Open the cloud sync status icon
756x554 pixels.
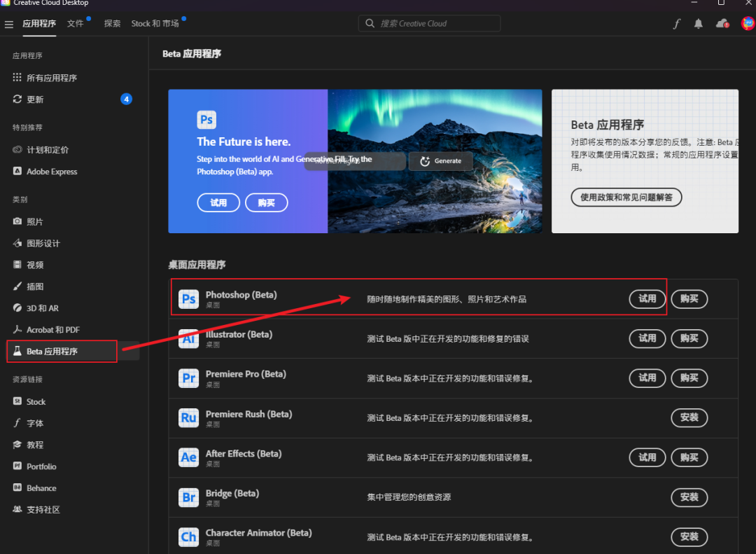point(722,24)
